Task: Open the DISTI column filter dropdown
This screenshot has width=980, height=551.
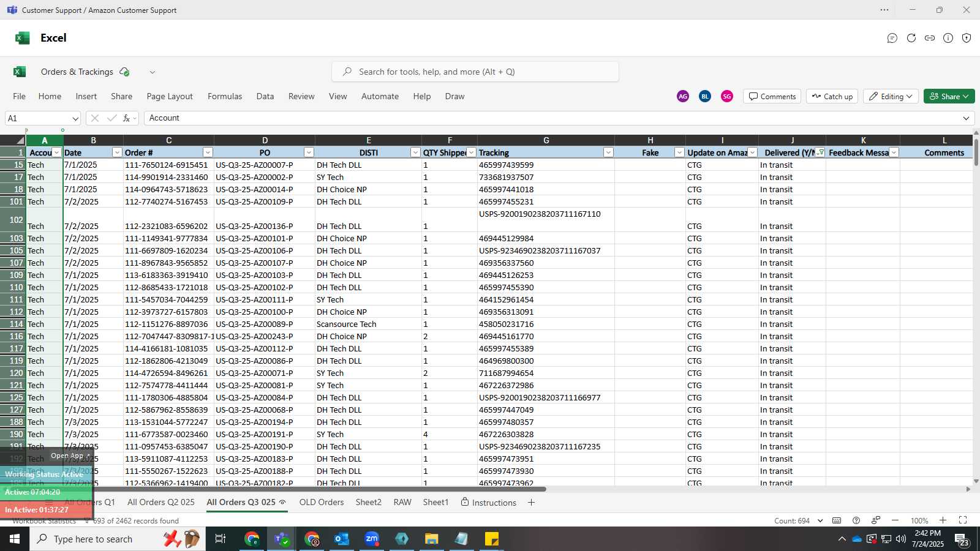Action: pos(415,152)
